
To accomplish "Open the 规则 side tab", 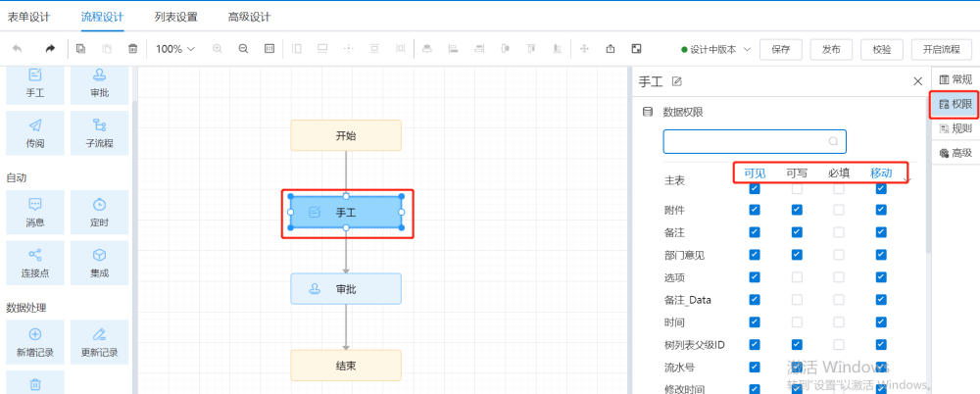I will point(955,128).
